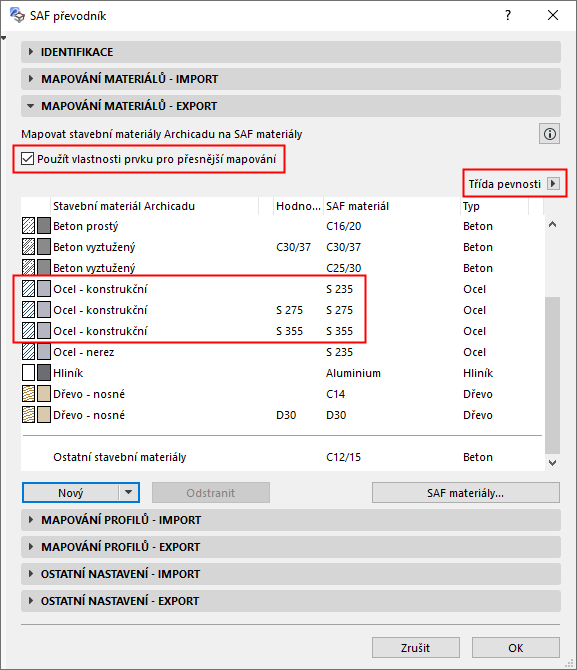Click scroll up arrow of material list
Screen dimensions: 577x670
click(x=552, y=224)
